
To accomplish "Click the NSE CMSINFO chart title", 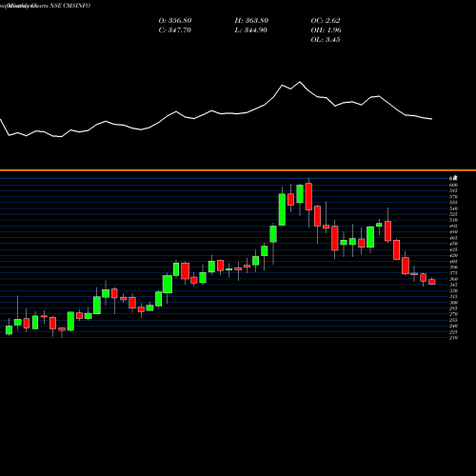I will pyautogui.click(x=70, y=6).
